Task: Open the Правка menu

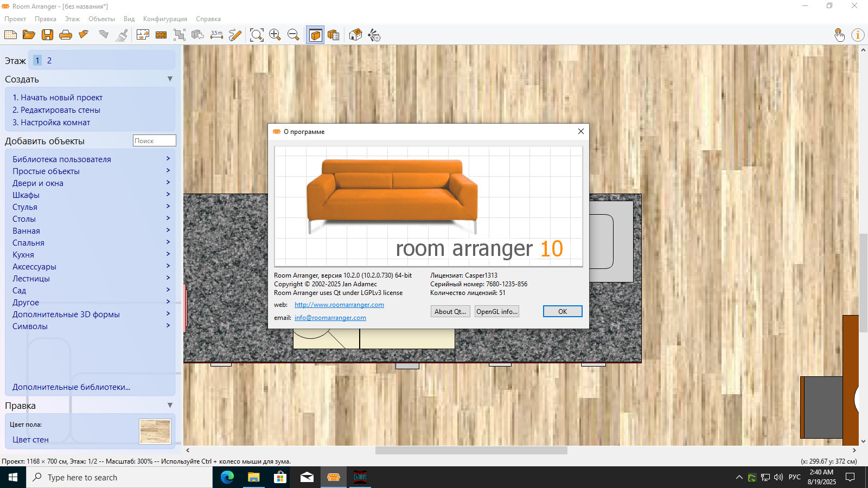Action: click(x=46, y=19)
